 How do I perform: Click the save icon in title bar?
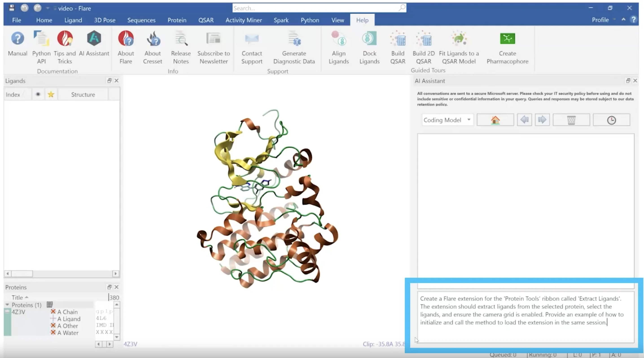pyautogui.click(x=11, y=8)
